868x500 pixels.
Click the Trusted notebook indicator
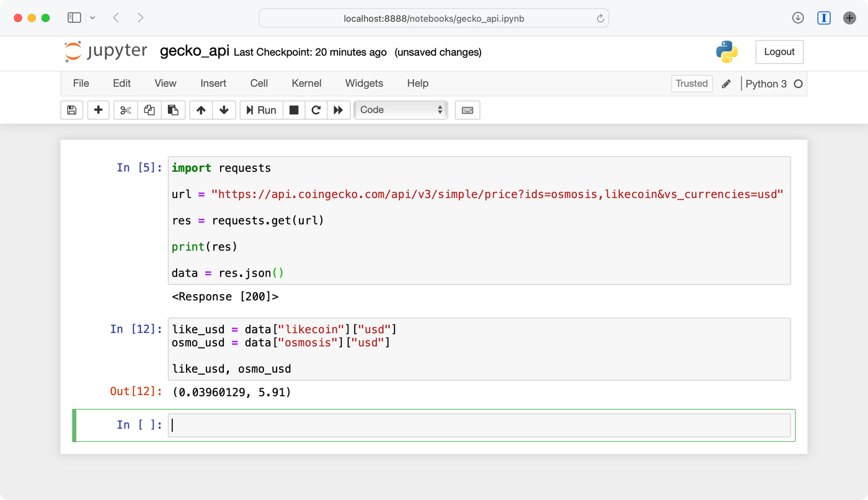(x=692, y=84)
